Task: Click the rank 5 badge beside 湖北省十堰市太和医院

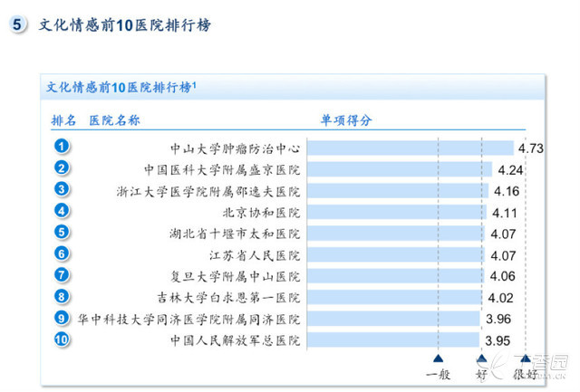Action: (x=62, y=232)
